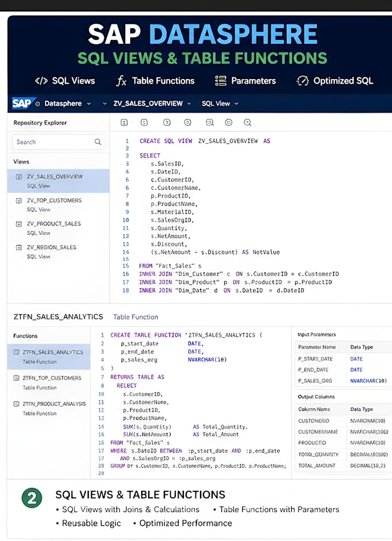Click the fx icon beside Table Functions
Viewport: 392px width, 541px height.
[122, 81]
